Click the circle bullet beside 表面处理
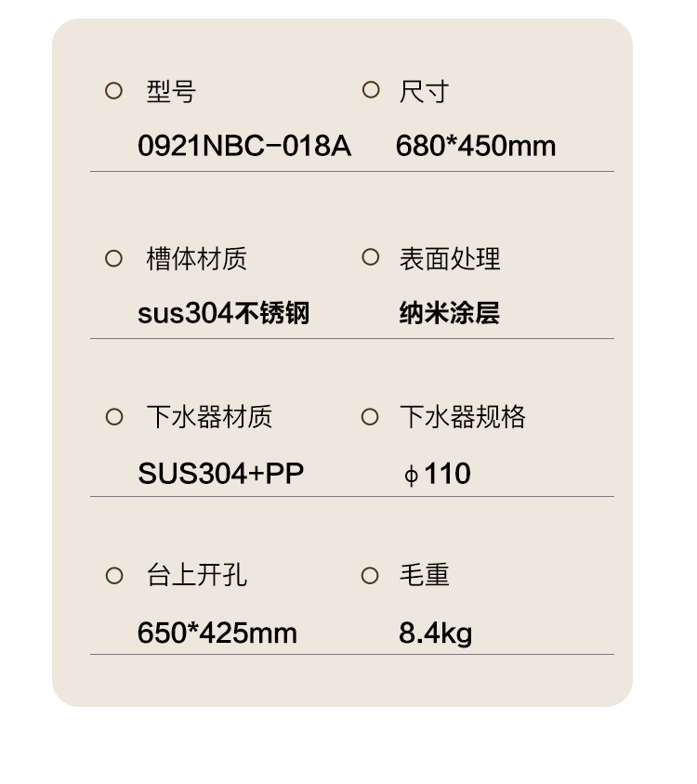This screenshot has height=784, width=697. [x=370, y=257]
